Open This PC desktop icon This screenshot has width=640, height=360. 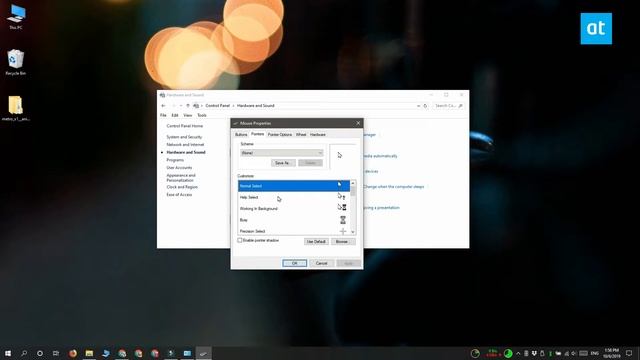point(16,17)
